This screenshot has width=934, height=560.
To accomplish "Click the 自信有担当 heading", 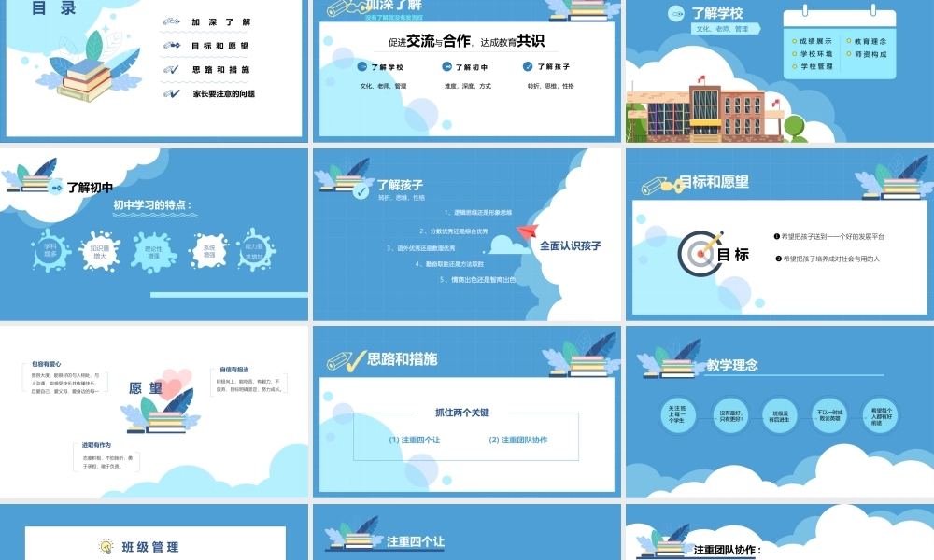I will pyautogui.click(x=234, y=370).
